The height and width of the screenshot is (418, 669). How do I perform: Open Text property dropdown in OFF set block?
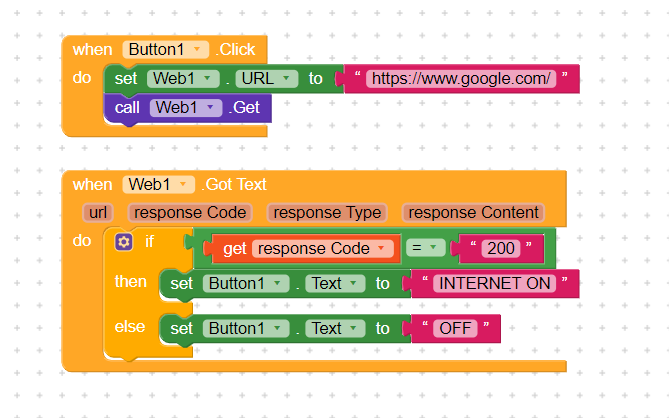tap(335, 328)
